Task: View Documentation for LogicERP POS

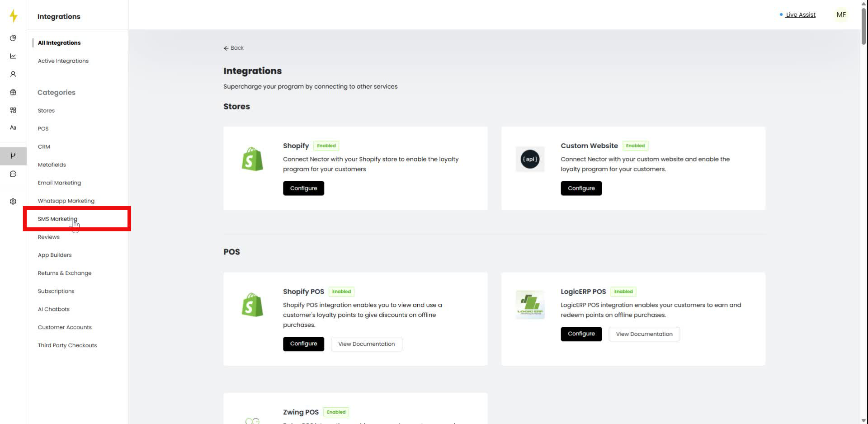Action: pos(644,334)
